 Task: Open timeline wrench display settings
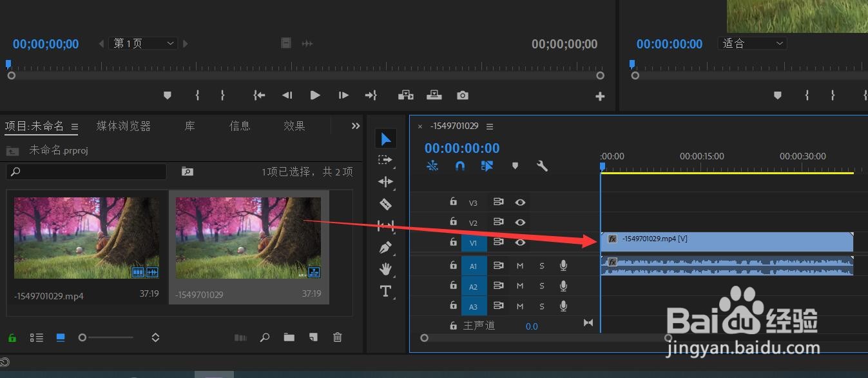click(542, 166)
